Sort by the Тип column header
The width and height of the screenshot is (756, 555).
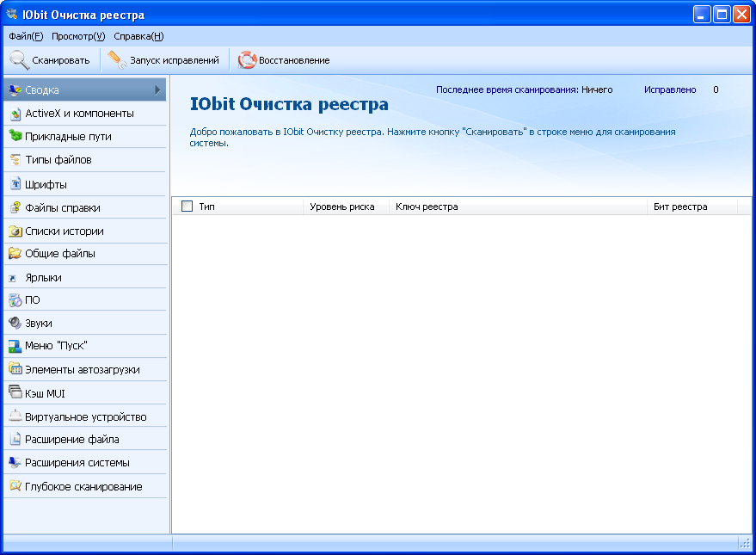pyautogui.click(x=238, y=207)
